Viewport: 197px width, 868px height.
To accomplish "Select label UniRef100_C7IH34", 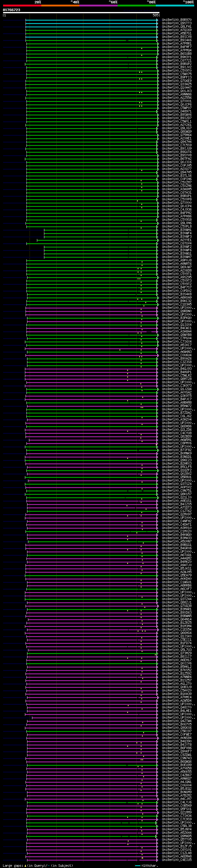I will click(x=176, y=816).
